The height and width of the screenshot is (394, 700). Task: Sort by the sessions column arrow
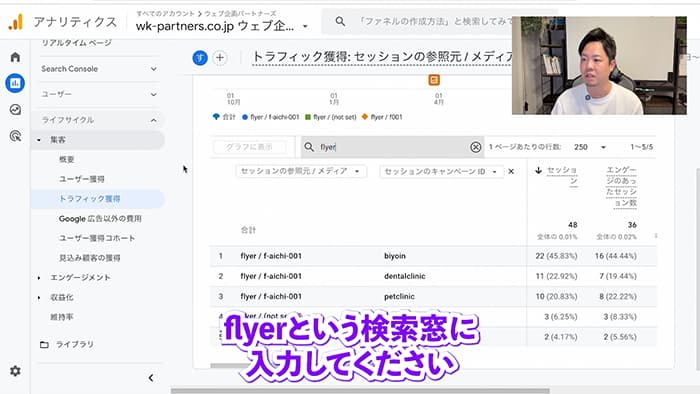pos(538,170)
